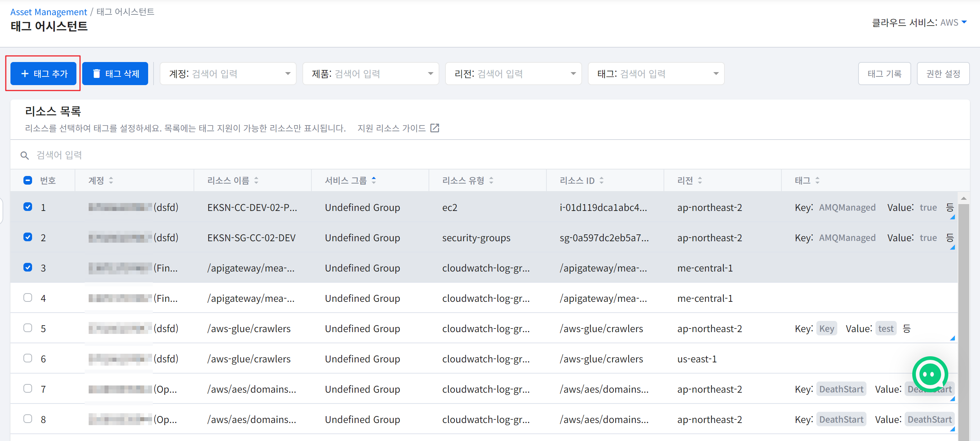Click the 태그 추가 button
This screenshot has width=980, height=441.
43,74
